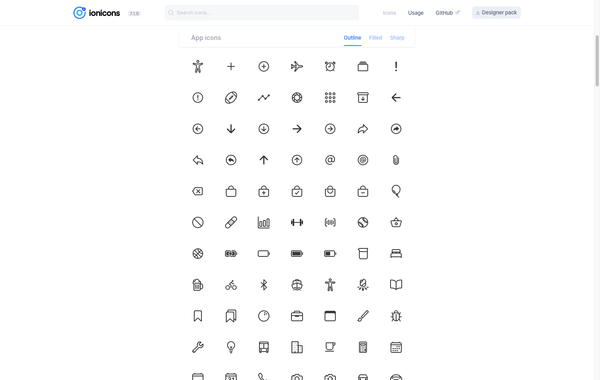Click the bag-check icon
The height and width of the screenshot is (380, 600).
click(x=297, y=191)
